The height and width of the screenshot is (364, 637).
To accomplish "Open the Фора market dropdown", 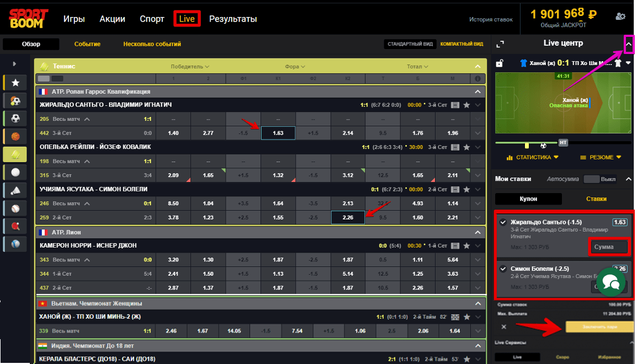I will click(x=295, y=67).
